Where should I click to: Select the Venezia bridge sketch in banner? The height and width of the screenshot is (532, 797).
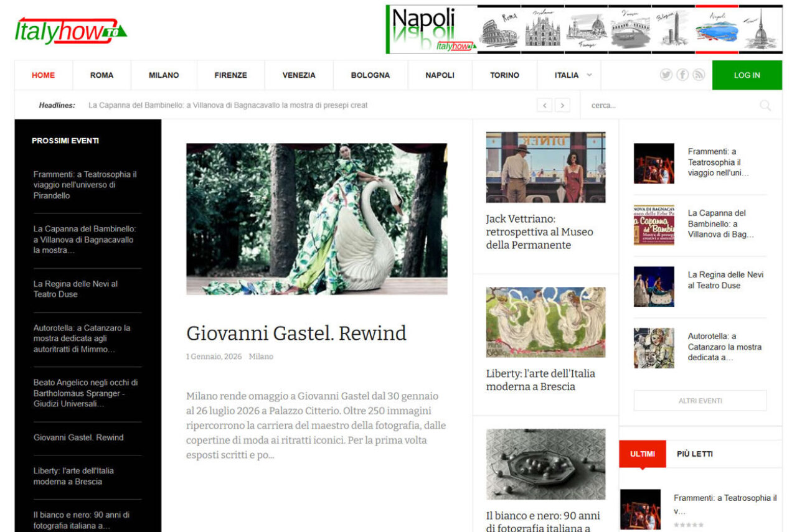click(x=630, y=30)
